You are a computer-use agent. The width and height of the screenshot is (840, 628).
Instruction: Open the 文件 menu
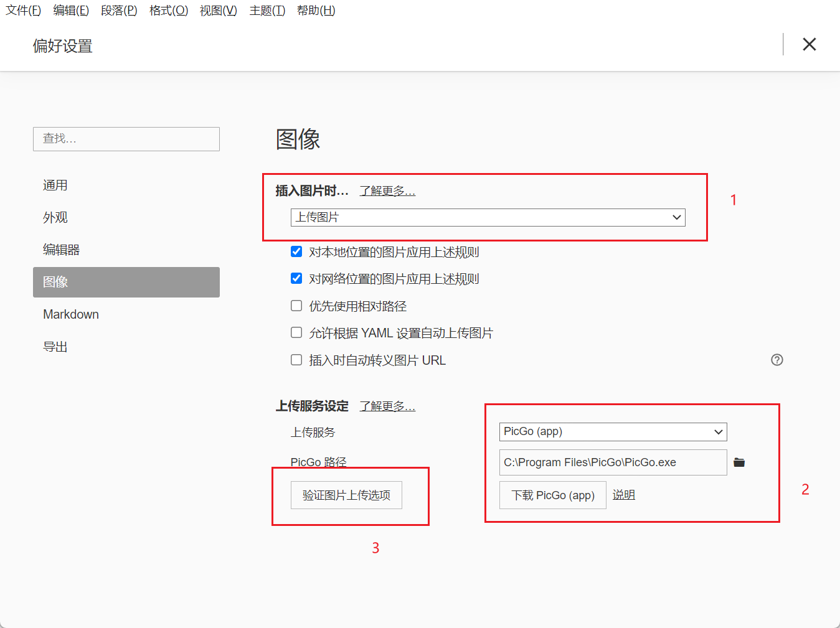tap(23, 11)
